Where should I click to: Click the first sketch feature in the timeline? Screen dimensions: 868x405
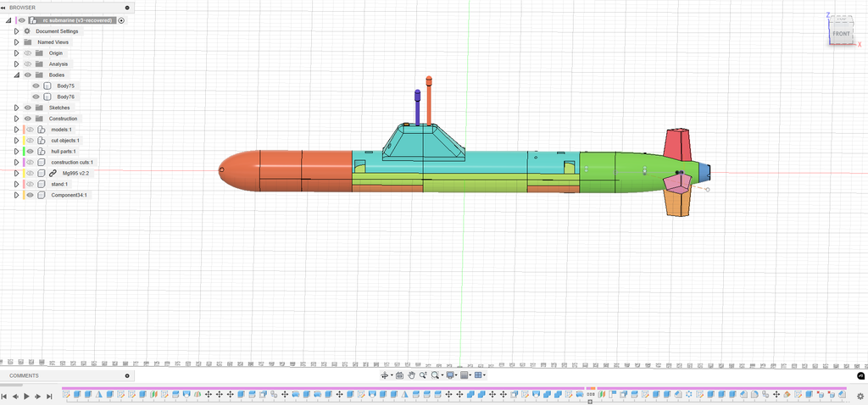pyautogui.click(x=66, y=395)
